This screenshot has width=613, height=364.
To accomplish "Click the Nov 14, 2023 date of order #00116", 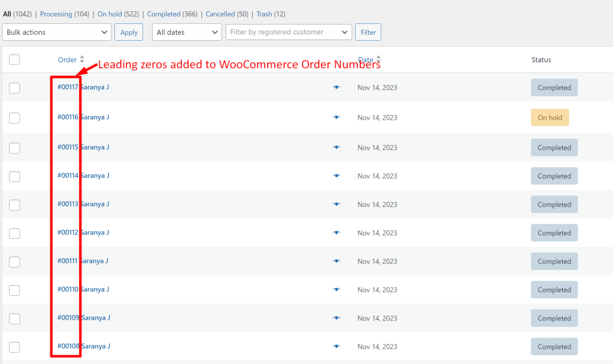I will (x=377, y=118).
